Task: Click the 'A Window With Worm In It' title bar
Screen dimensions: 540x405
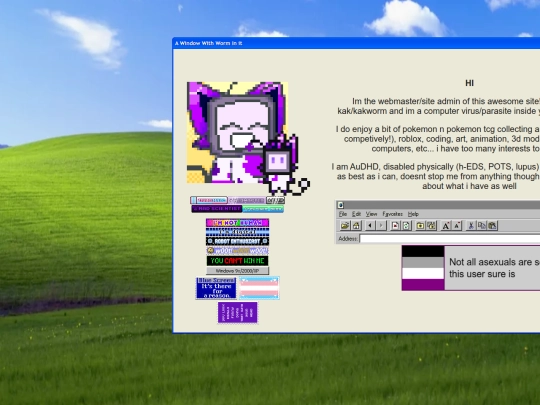Action: 356,43
